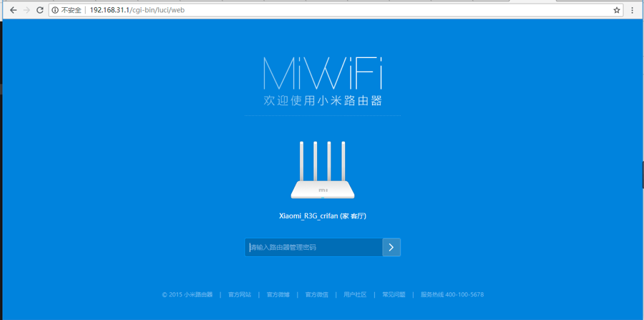644x320 pixels.
Task: Click the 服务热线 400-100-5678 text
Action: (x=452, y=294)
